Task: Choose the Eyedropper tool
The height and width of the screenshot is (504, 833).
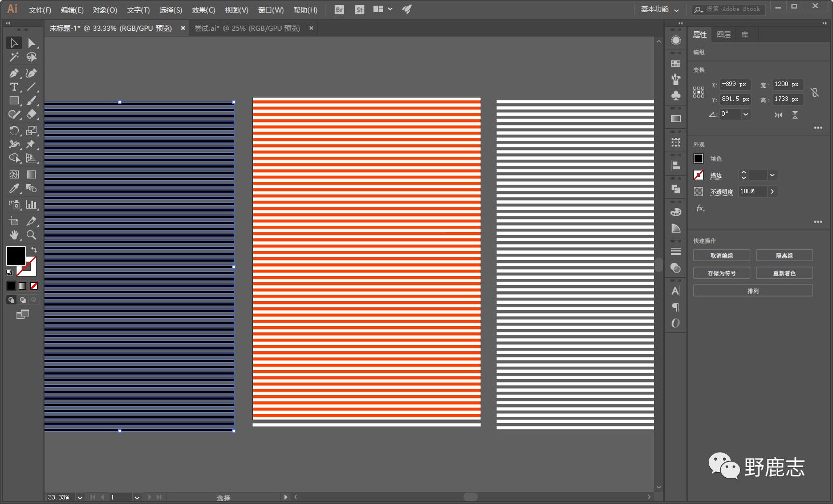Action: pyautogui.click(x=14, y=189)
